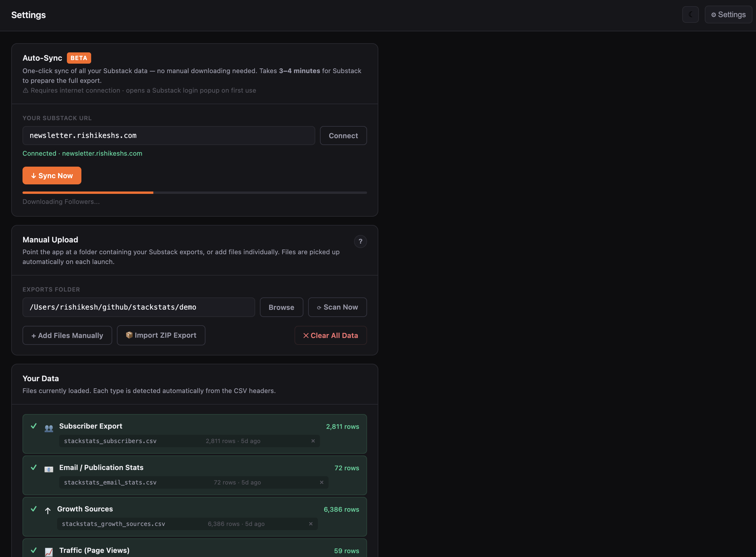Click the Growth Sources arrow icon
This screenshot has height=557, width=756.
(49, 511)
